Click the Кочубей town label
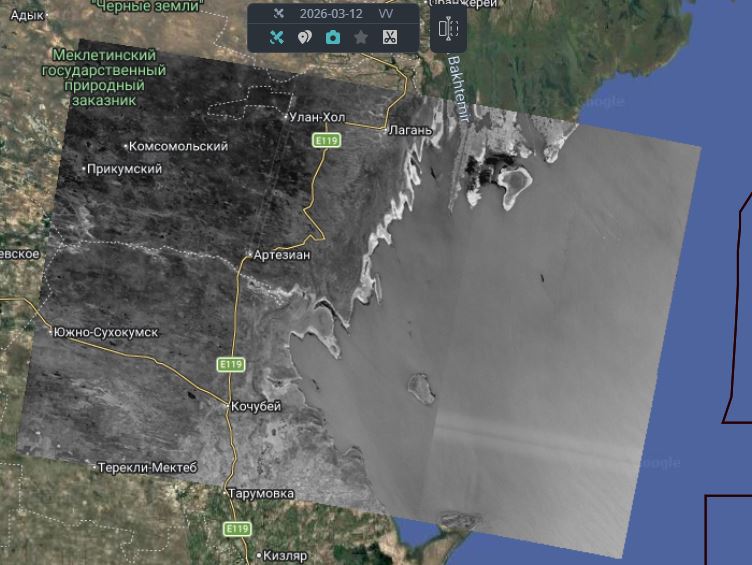This screenshot has height=565, width=752. [x=256, y=406]
